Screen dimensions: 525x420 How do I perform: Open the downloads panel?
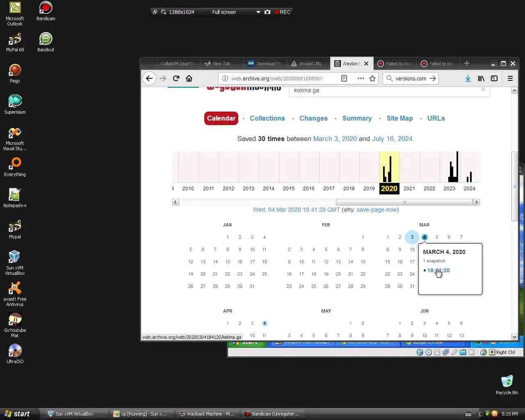[468, 78]
